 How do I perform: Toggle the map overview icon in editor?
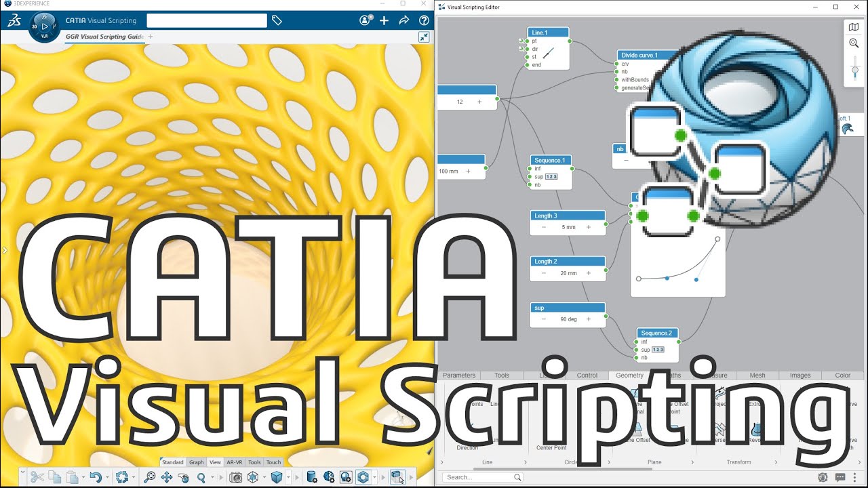pyautogui.click(x=854, y=26)
